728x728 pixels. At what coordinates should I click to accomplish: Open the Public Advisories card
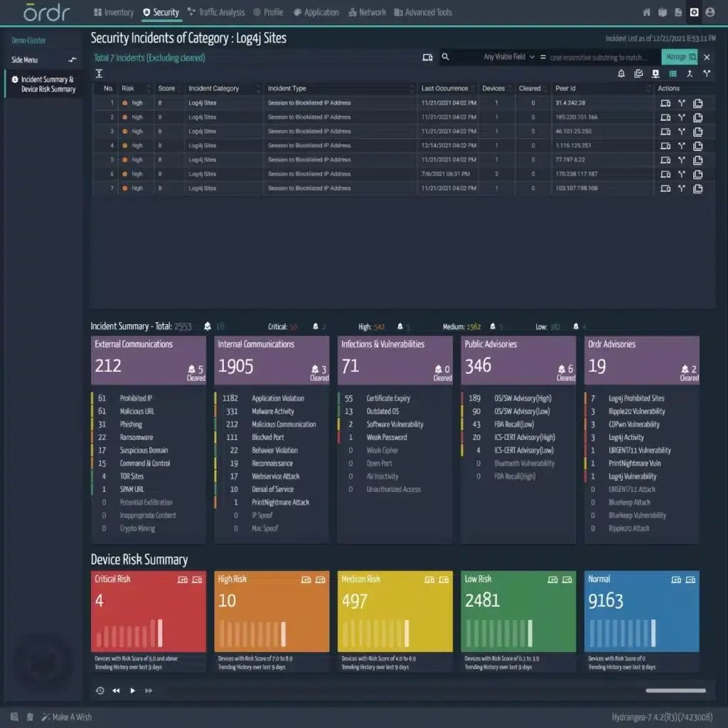click(x=518, y=360)
